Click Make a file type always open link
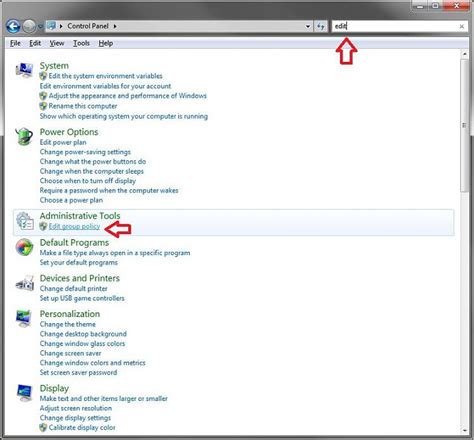474x440 pixels. click(115, 253)
